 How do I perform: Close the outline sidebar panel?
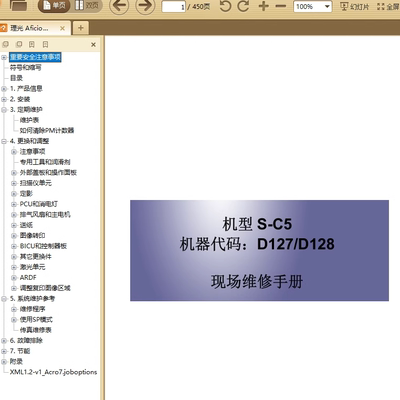pos(93,44)
